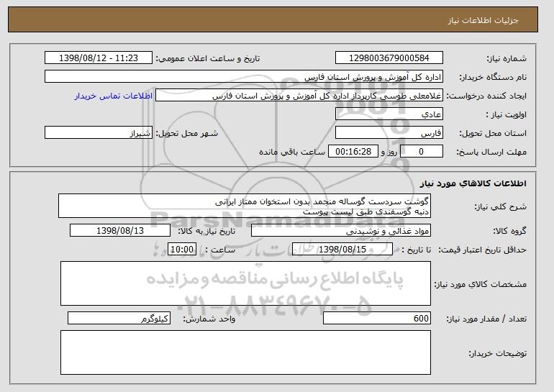Image resolution: width=554 pixels, height=392 pixels.
Task: Click the ایجاد کننده درخواست label
Action: click(x=486, y=96)
